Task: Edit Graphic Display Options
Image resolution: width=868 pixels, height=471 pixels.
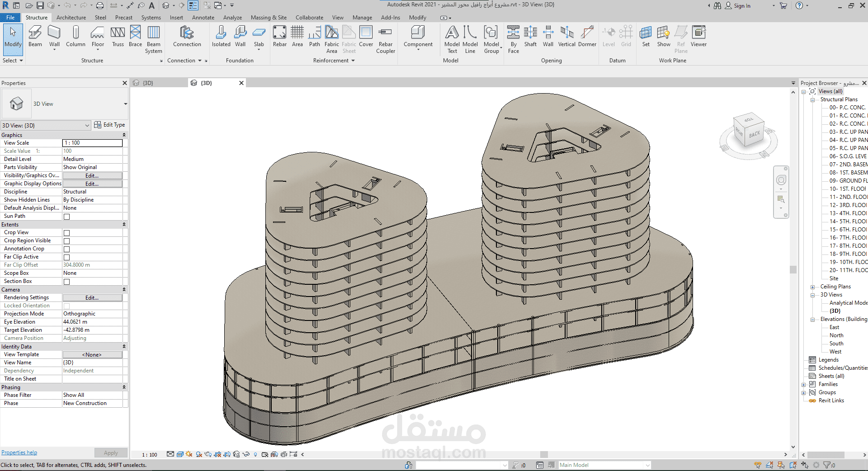Action: [x=92, y=184]
